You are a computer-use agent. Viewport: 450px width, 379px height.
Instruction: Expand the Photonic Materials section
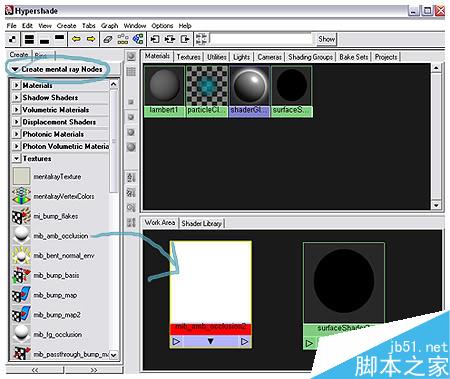pos(16,134)
